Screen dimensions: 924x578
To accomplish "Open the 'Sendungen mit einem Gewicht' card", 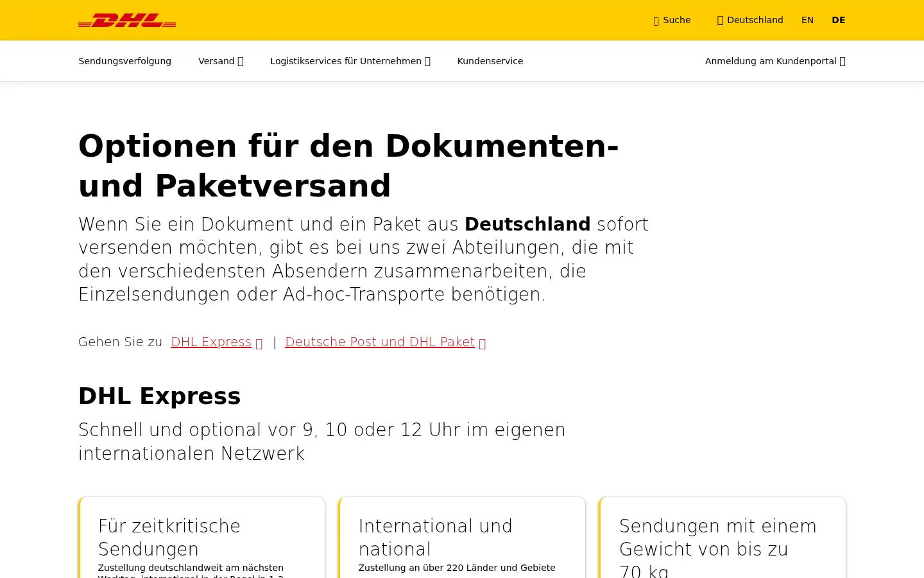I will pos(723,538).
